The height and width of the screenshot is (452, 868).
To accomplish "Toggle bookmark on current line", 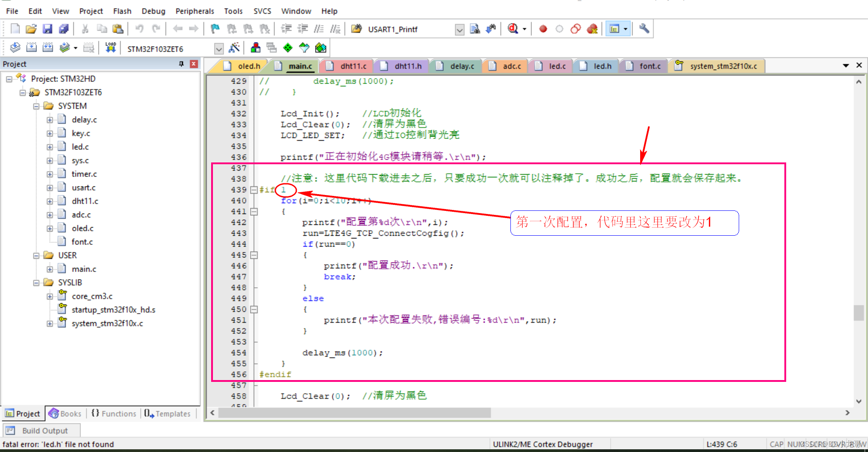I will pyautogui.click(x=215, y=29).
